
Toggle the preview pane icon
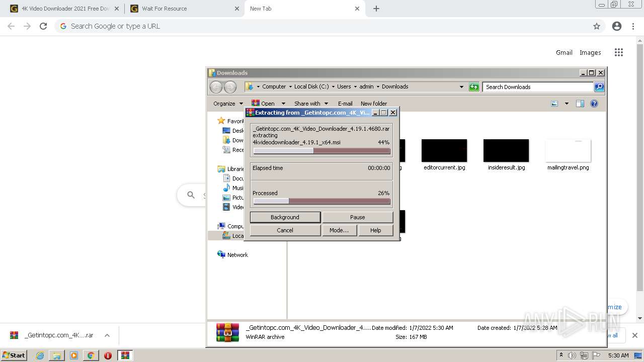coord(580,104)
